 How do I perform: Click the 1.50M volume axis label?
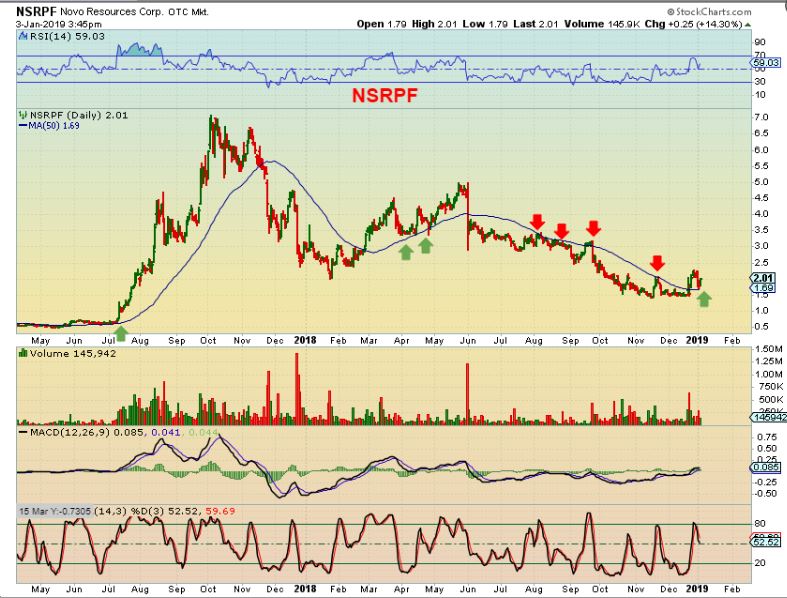coord(768,349)
